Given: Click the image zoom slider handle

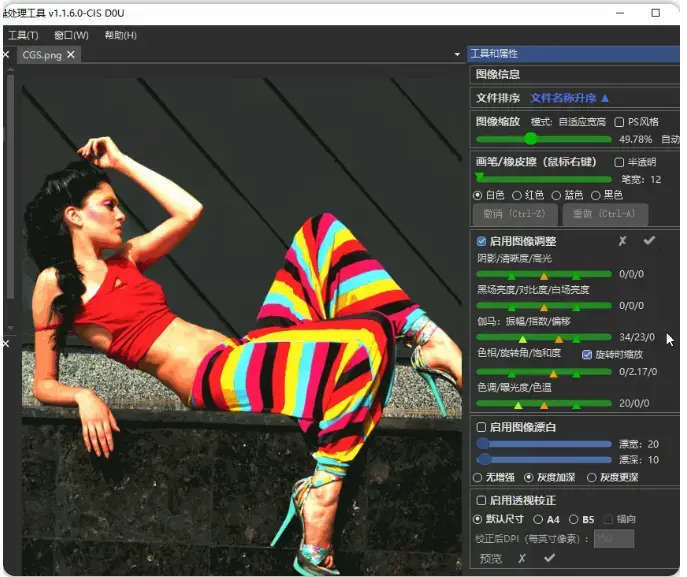Looking at the screenshot, I should coord(532,139).
